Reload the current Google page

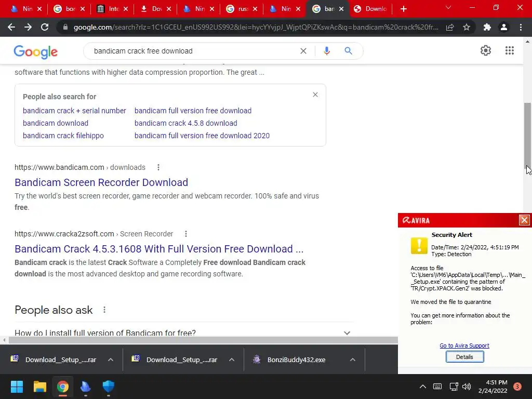(x=45, y=27)
